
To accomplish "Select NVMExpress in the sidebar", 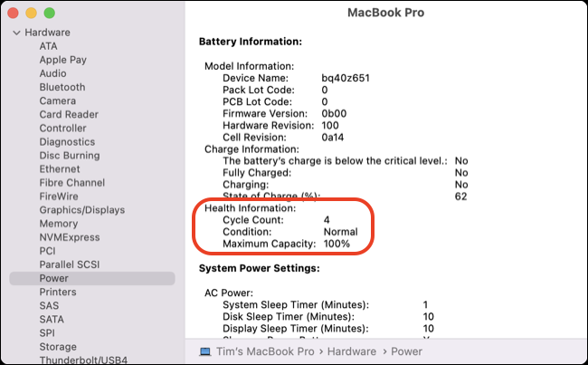I will [x=70, y=237].
